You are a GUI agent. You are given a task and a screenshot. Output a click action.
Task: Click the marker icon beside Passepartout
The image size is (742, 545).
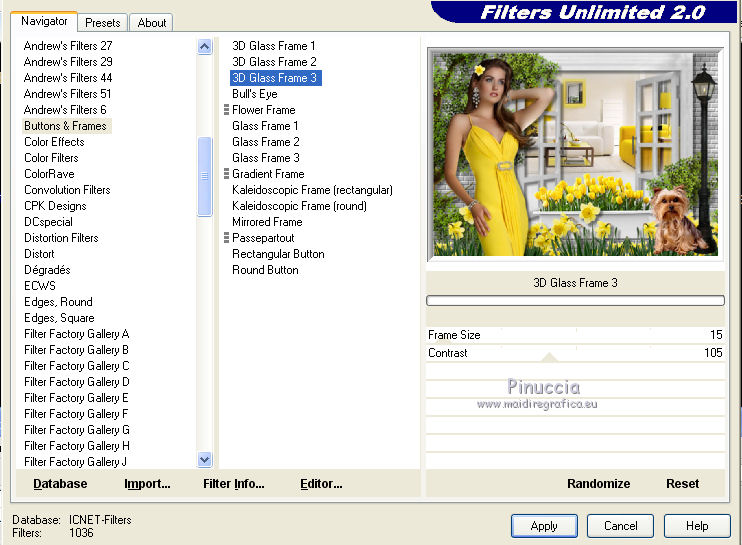(227, 237)
